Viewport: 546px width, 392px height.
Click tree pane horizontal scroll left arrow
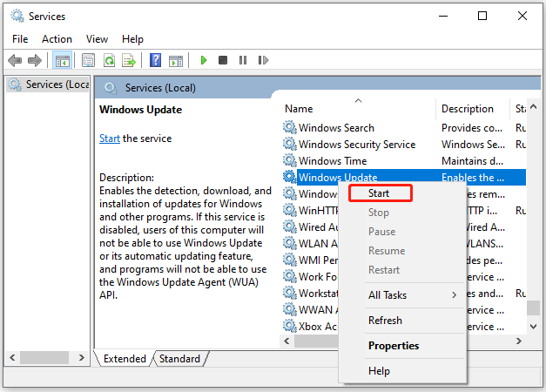[12, 357]
